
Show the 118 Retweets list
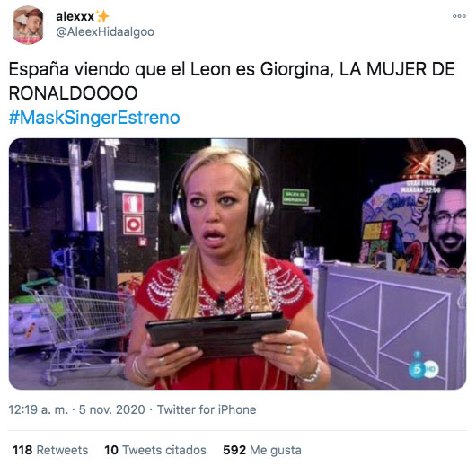pos(50,450)
